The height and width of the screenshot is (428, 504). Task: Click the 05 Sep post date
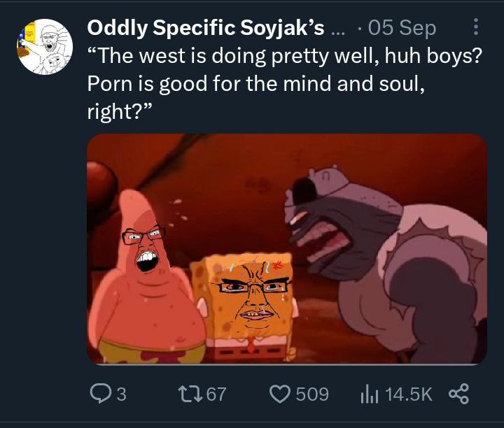coord(401,28)
